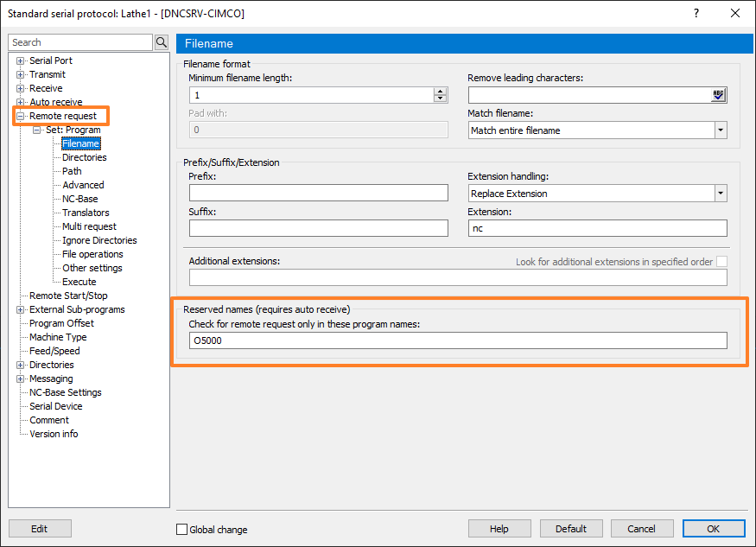Screen dimensions: 756x547
Task: Confirm settings with the OK button
Action: coord(713,529)
